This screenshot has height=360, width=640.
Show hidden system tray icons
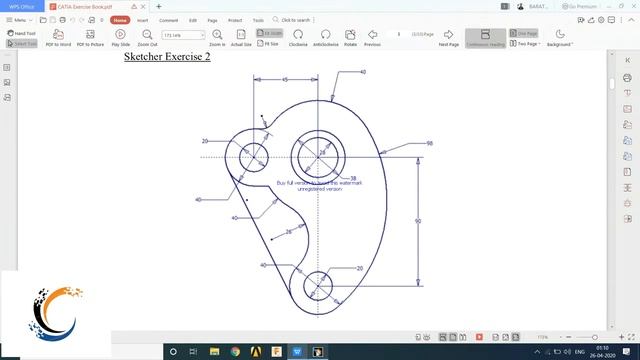(537, 351)
